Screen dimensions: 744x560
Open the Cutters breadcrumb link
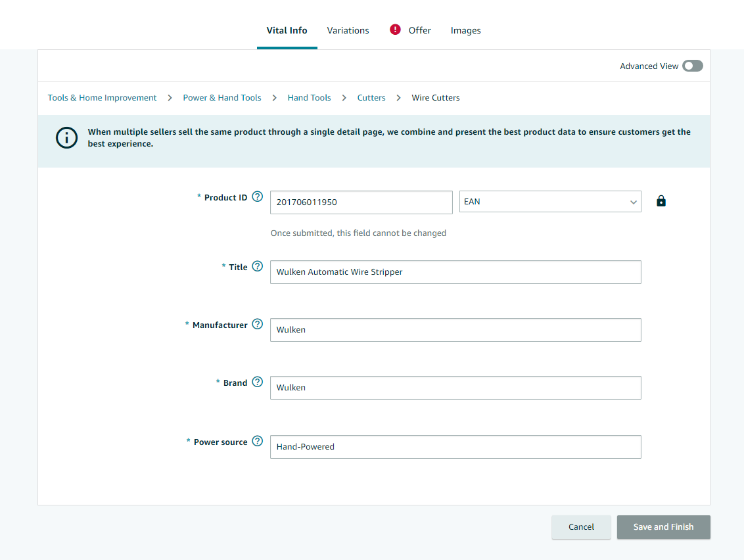[371, 97]
